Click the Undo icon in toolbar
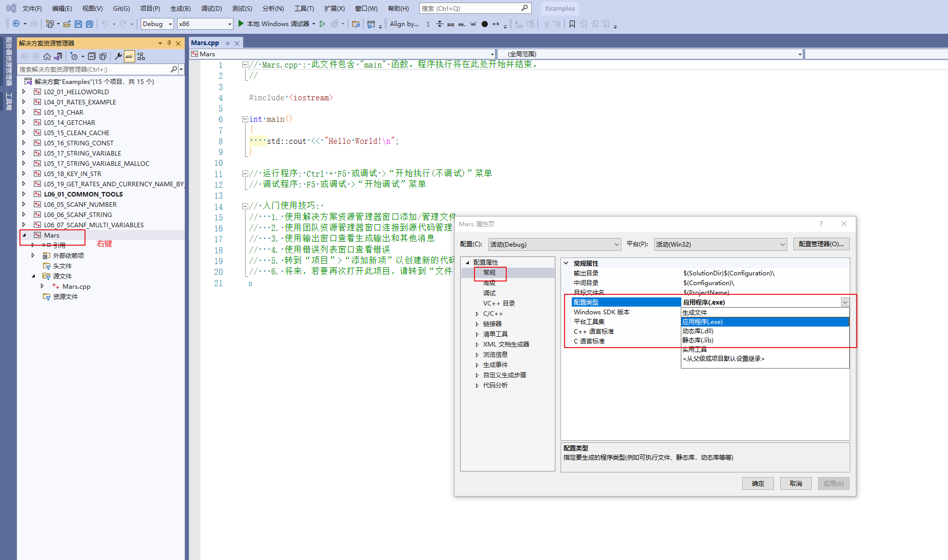The image size is (948, 560). pyautogui.click(x=105, y=24)
